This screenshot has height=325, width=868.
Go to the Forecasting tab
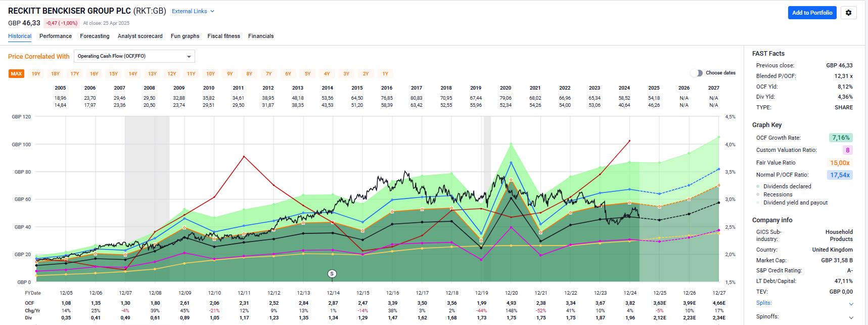coord(95,36)
